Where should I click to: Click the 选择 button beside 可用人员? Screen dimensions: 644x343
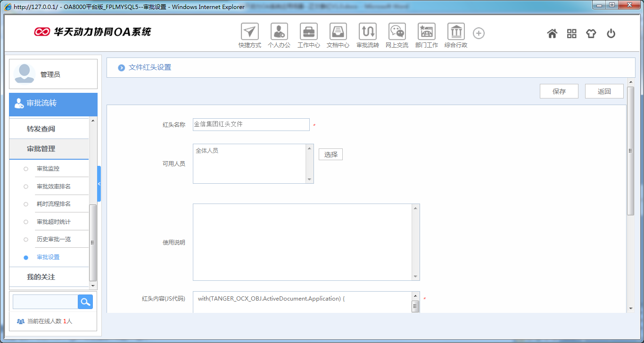coord(330,154)
